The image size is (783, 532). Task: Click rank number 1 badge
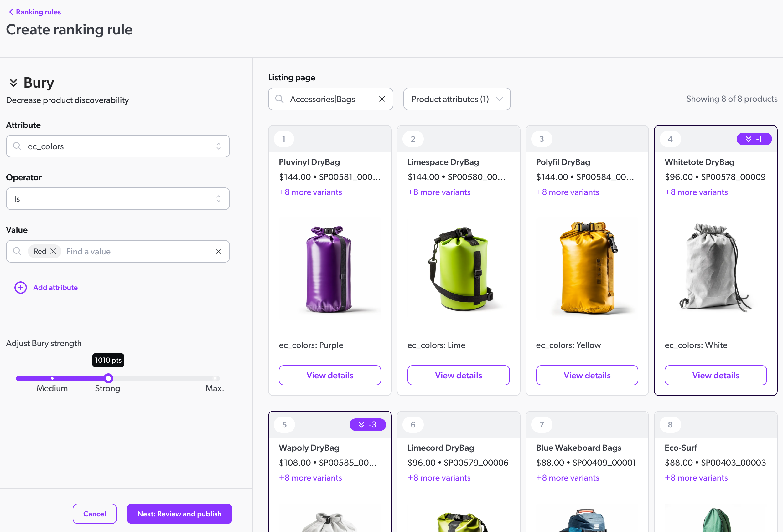pyautogui.click(x=284, y=139)
